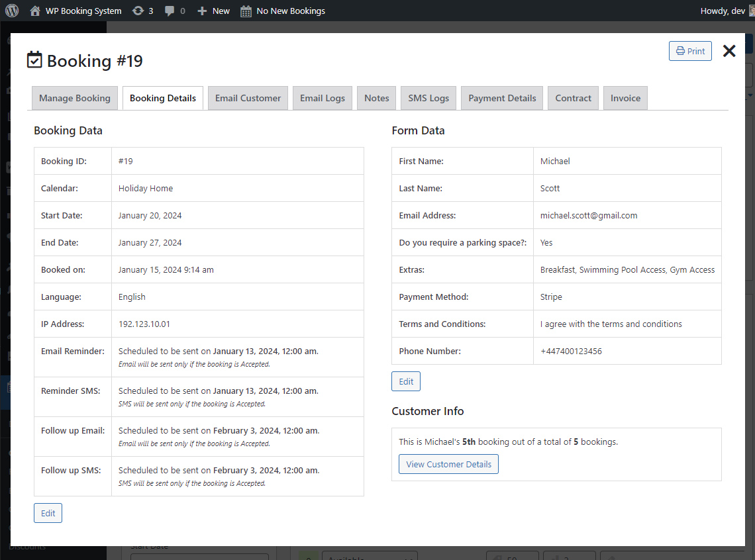
Task: View the Payment Details tab
Action: point(502,97)
